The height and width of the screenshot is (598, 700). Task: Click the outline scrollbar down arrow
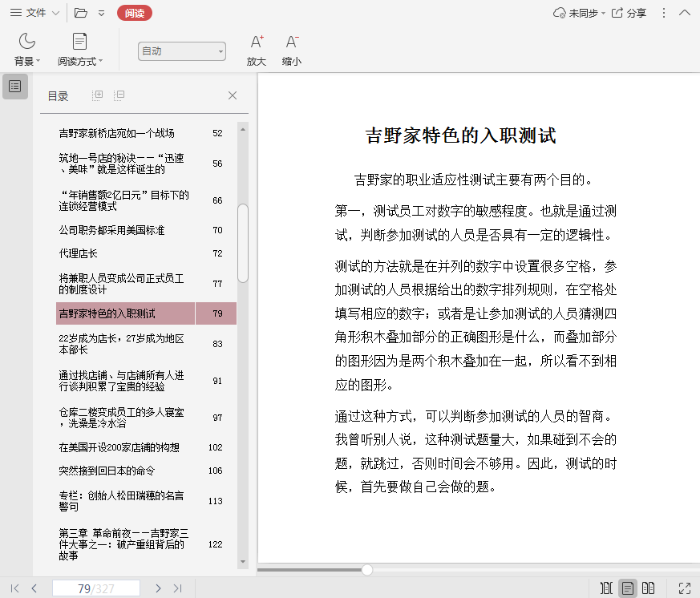pyautogui.click(x=243, y=561)
